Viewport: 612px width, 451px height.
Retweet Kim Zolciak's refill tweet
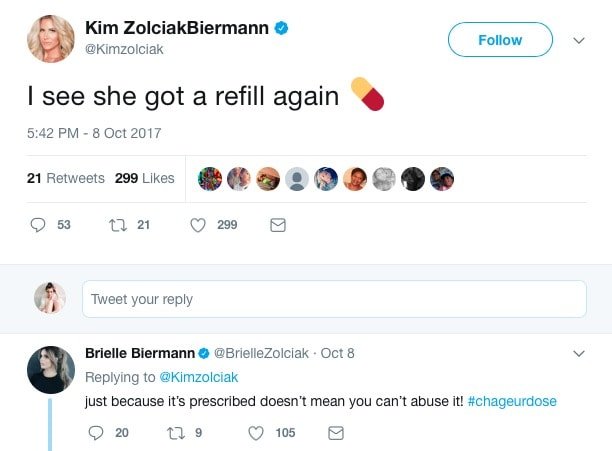pyautogui.click(x=115, y=225)
